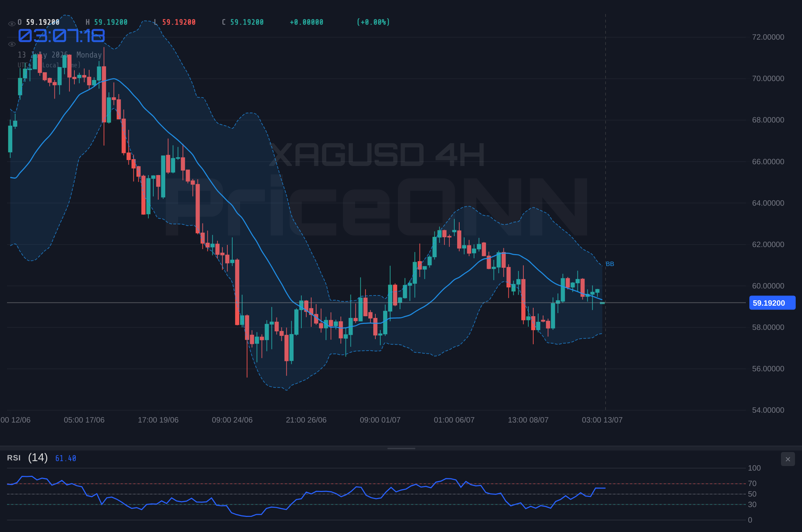Click the 58.00000 price axis label
The width and height of the screenshot is (802, 532).
(768, 327)
